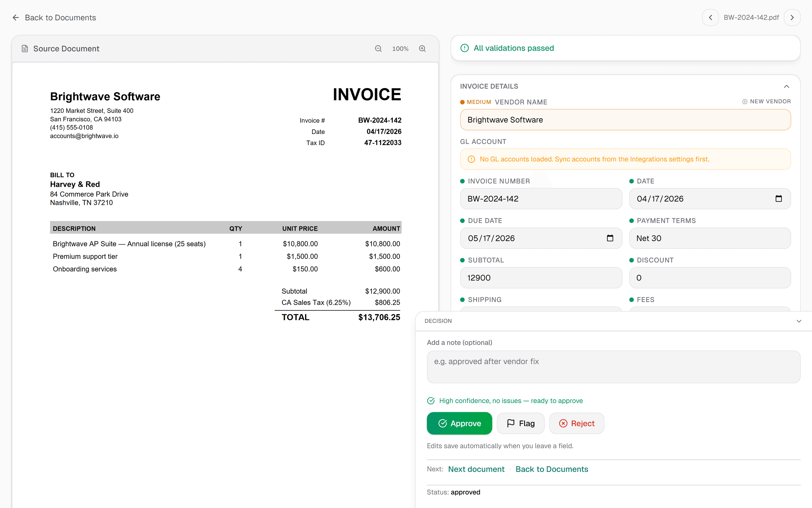Click the Premium support tier line item
This screenshot has width=812, height=508.
tap(85, 257)
